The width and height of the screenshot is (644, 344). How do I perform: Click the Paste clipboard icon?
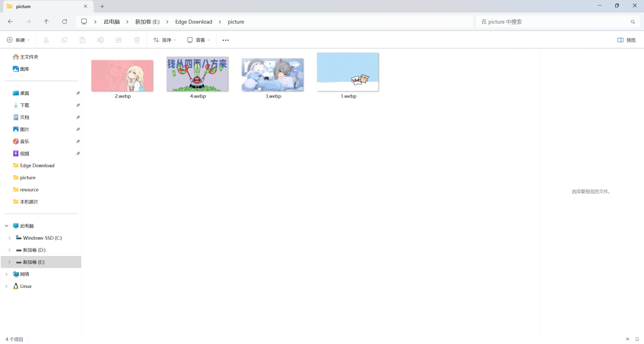[82, 40]
